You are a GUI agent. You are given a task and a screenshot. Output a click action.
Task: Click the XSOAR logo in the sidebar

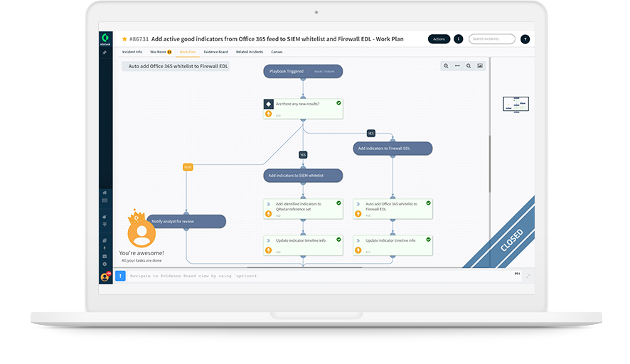coord(105,38)
